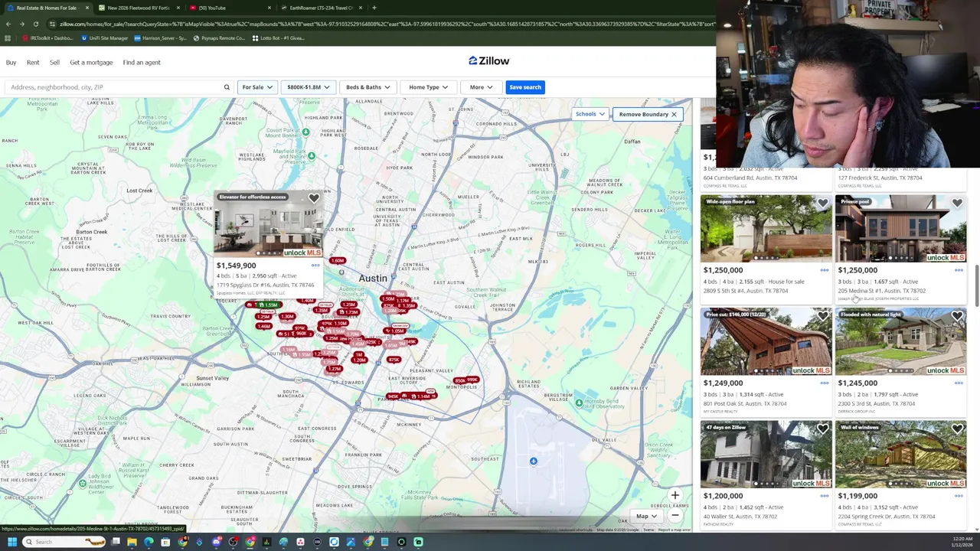Reload the Zillow page
The image size is (980, 551).
point(35,24)
